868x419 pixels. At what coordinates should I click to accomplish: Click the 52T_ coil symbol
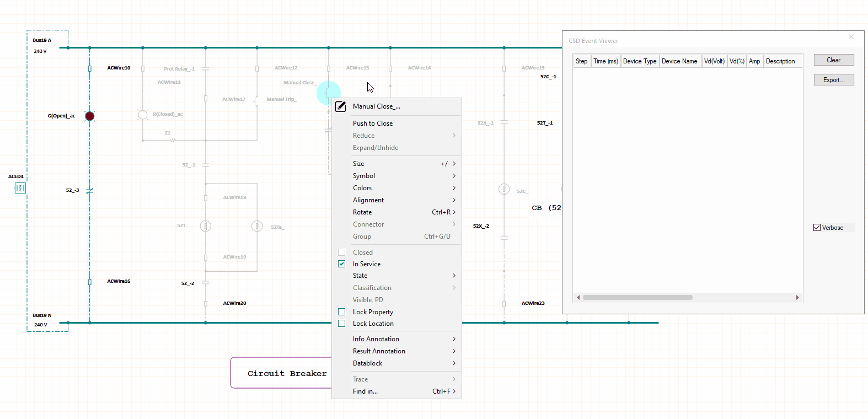[x=206, y=226]
